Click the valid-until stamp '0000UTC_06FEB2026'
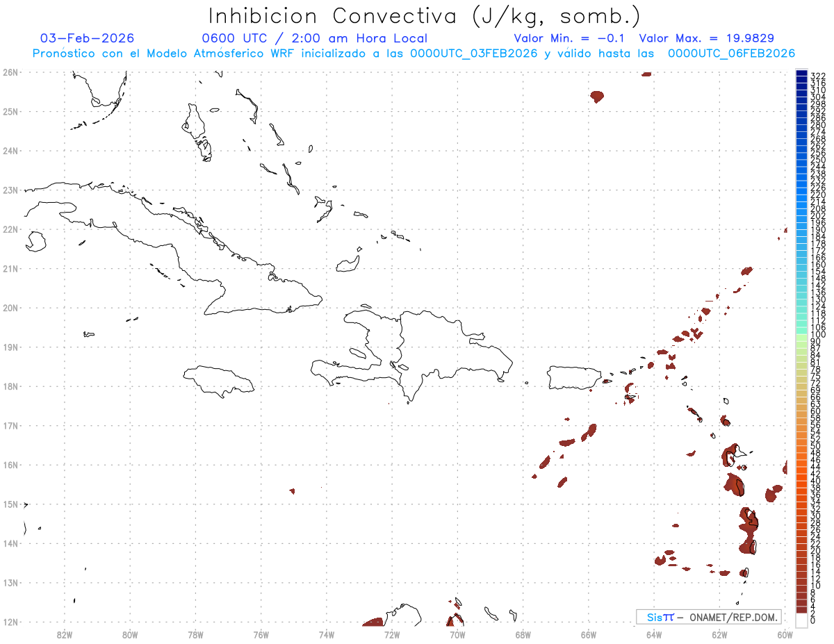 point(731,53)
